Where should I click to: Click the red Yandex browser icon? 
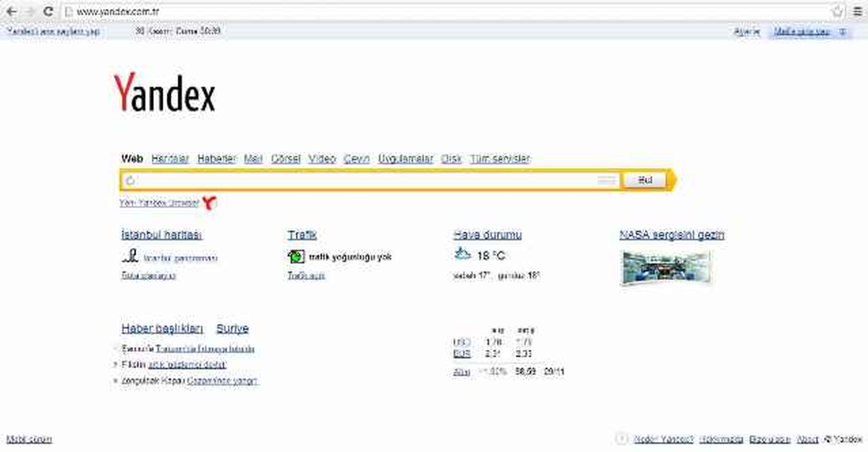pos(210,203)
